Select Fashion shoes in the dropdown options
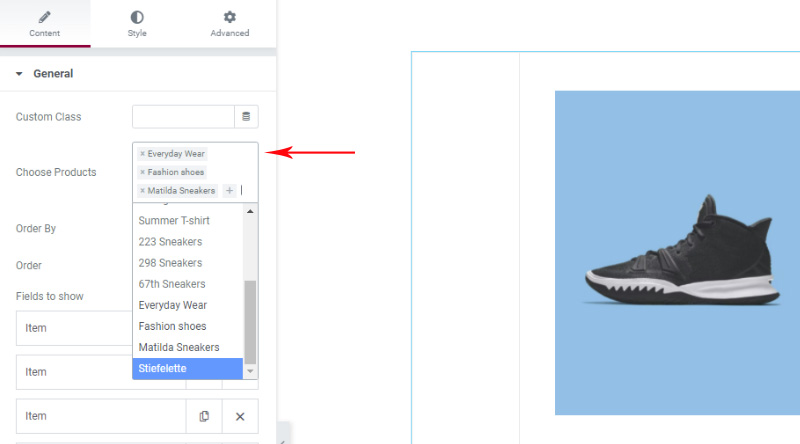The image size is (800, 444). click(188, 326)
